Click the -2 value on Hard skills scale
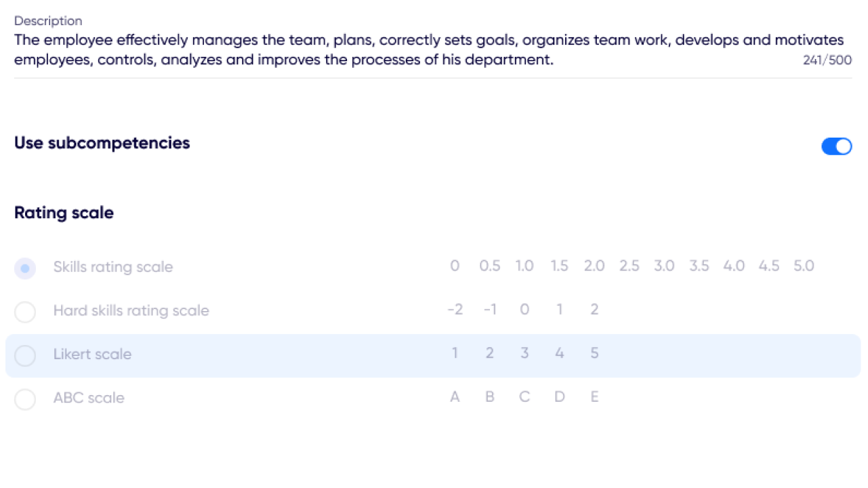The width and height of the screenshot is (868, 488). (x=455, y=310)
